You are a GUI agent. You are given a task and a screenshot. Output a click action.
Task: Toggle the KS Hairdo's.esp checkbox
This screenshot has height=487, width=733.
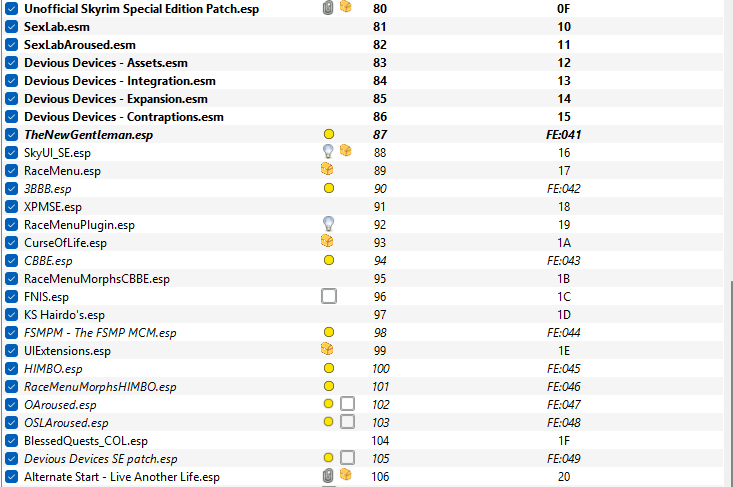click(12, 315)
